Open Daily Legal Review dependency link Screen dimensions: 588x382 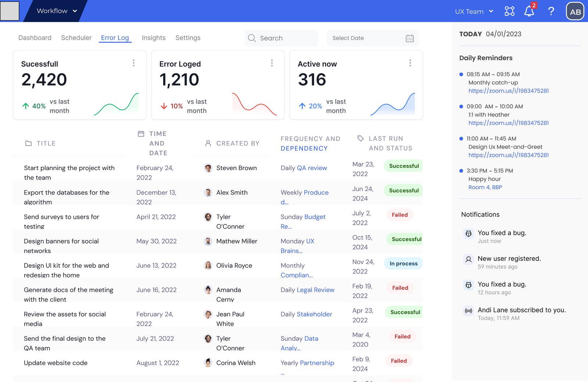[315, 290]
